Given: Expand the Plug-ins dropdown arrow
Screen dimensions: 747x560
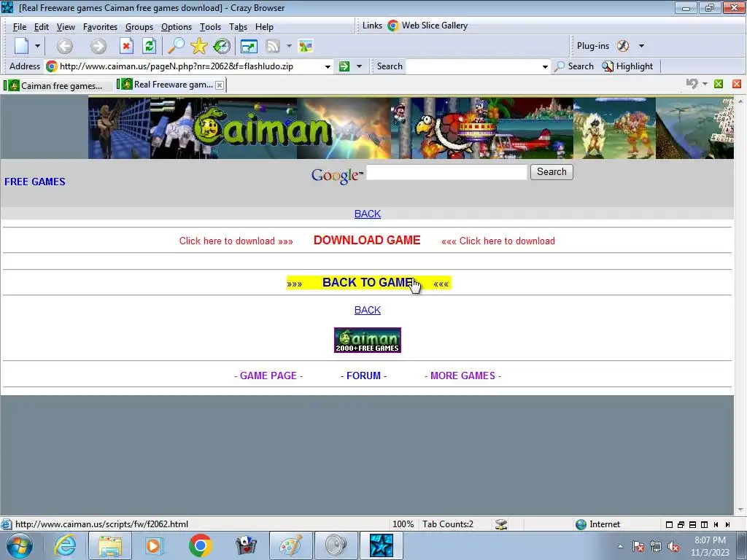Looking at the screenshot, I should tap(641, 46).
